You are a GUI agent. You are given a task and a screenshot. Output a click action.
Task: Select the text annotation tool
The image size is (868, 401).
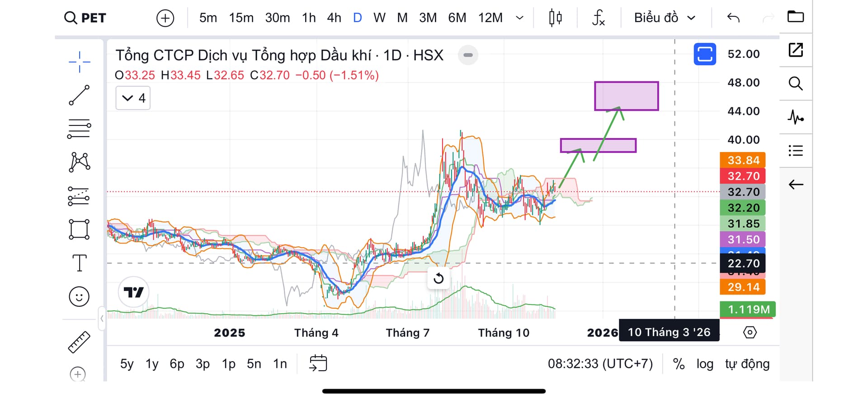click(79, 263)
